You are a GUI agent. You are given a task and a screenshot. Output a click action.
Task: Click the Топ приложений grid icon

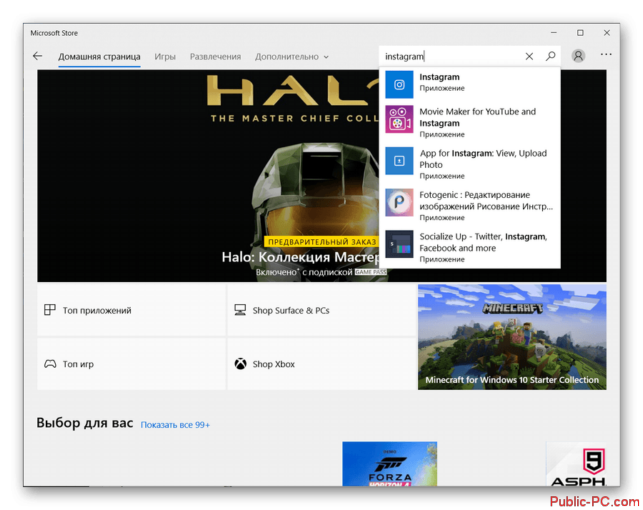click(50, 310)
